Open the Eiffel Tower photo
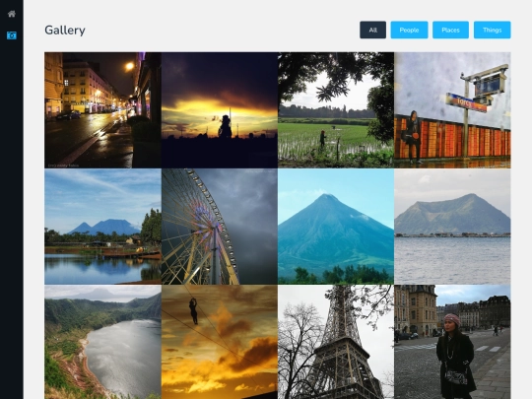This screenshot has width=532, height=399. tap(336, 342)
